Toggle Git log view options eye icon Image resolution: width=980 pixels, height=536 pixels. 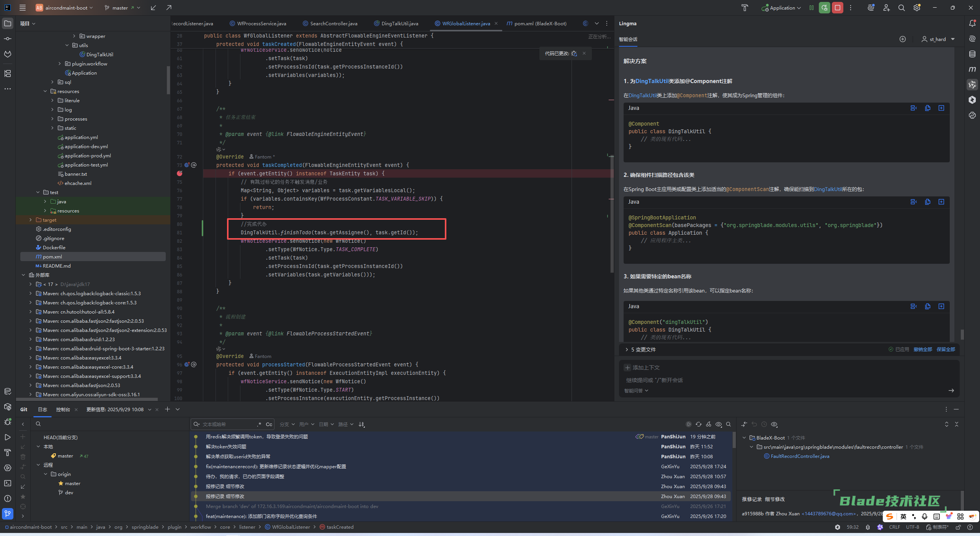tap(719, 424)
